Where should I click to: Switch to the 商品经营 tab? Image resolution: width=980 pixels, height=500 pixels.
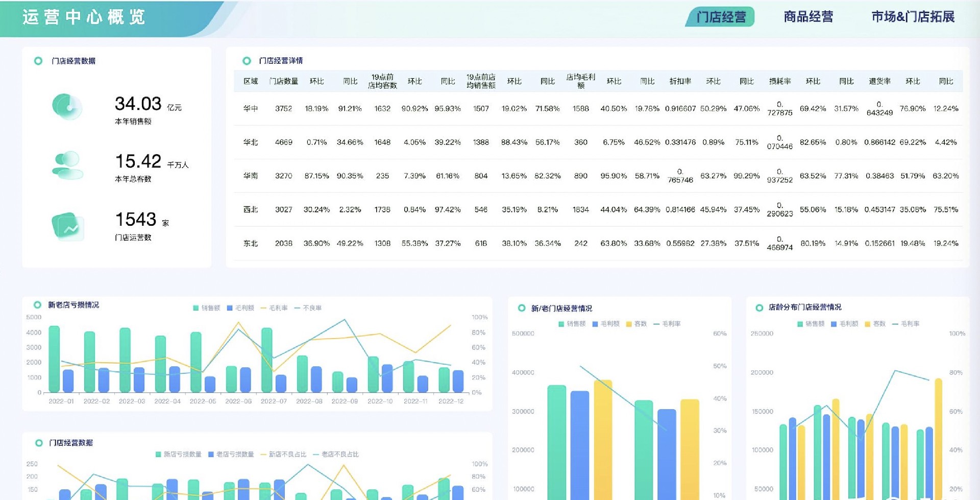(x=808, y=17)
